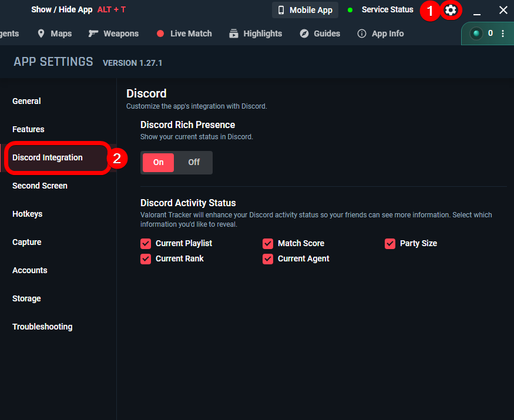The width and height of the screenshot is (514, 420).
Task: Click the coin balance number 0
Action: (491, 33)
